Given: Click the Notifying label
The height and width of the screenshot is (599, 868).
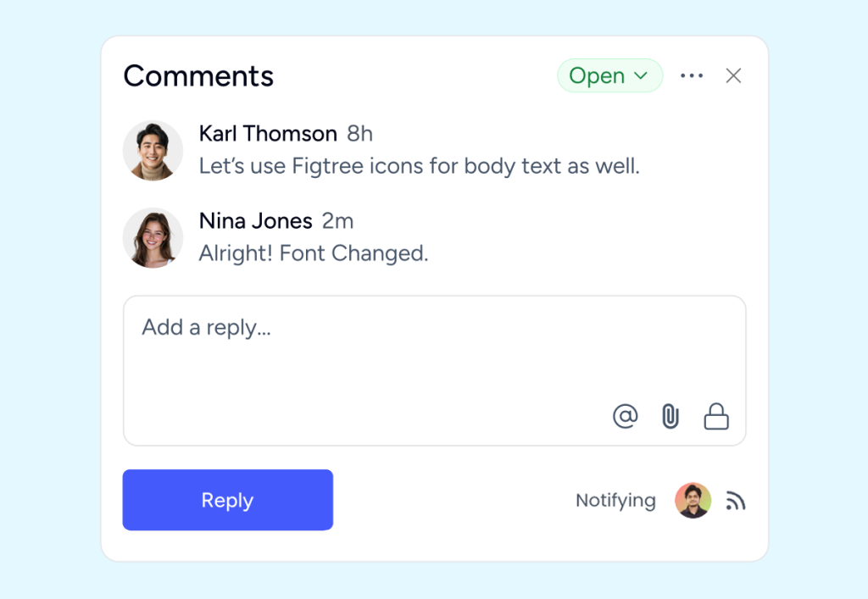Looking at the screenshot, I should [615, 500].
